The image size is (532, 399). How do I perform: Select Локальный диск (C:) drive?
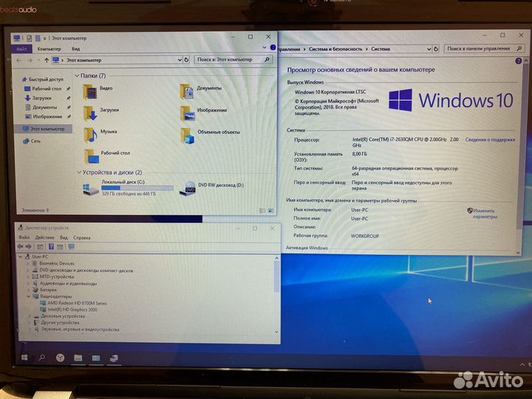tap(129, 188)
